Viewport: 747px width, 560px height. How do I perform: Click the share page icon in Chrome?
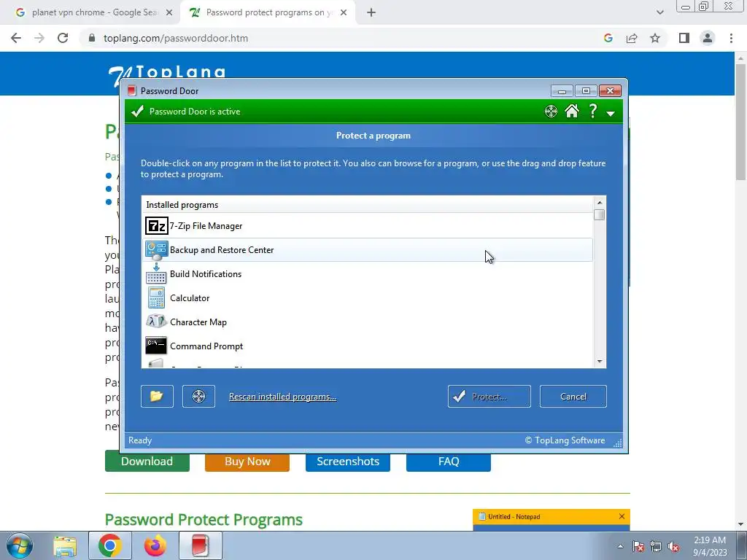632,38
